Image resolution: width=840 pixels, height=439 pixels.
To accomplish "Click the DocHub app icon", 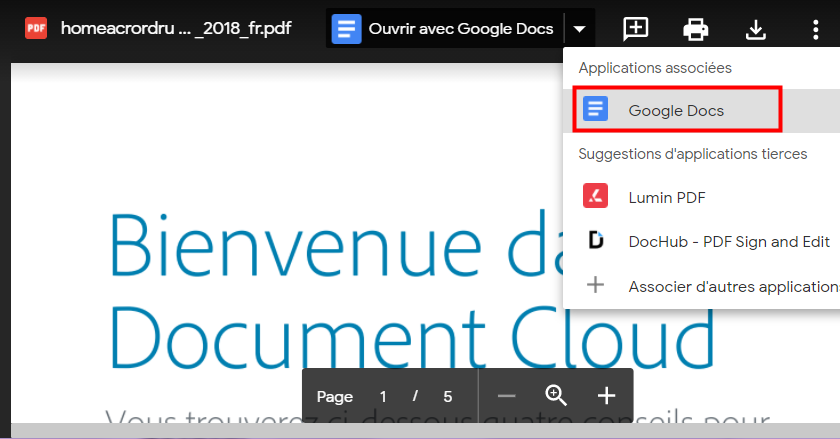I will (x=595, y=240).
